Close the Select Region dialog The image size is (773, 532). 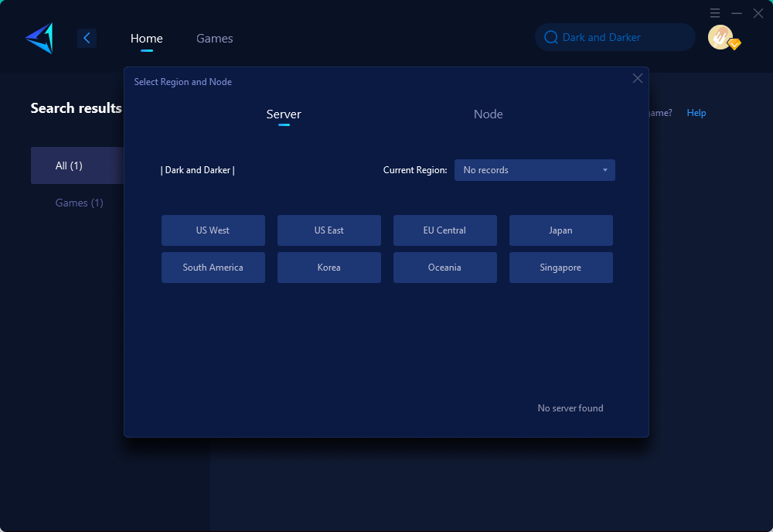638,78
